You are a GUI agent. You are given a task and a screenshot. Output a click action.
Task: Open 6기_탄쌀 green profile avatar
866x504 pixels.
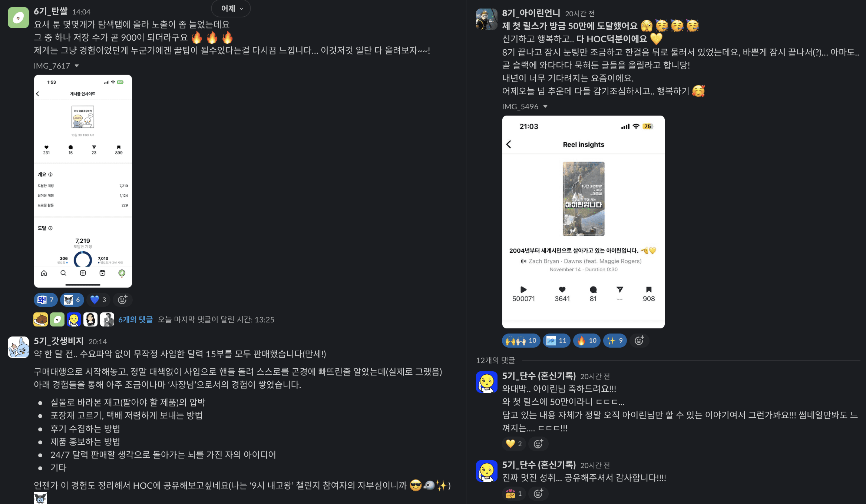point(18,17)
